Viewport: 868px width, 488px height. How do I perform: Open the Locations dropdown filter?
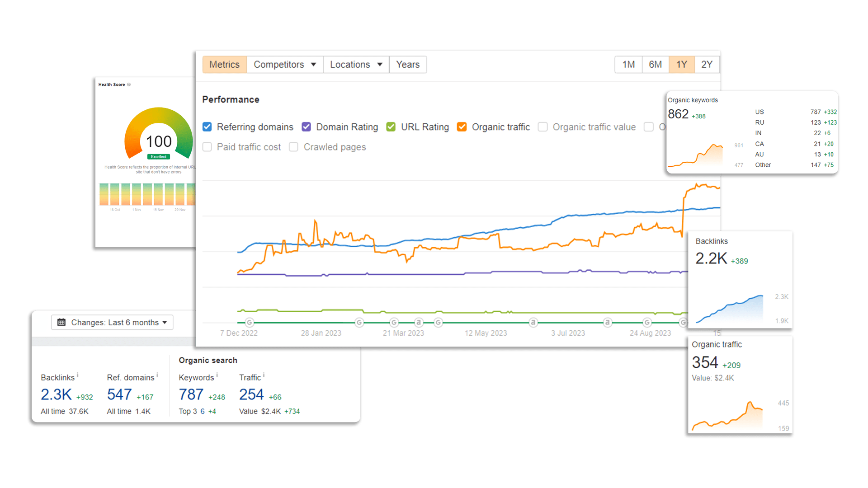coord(355,64)
